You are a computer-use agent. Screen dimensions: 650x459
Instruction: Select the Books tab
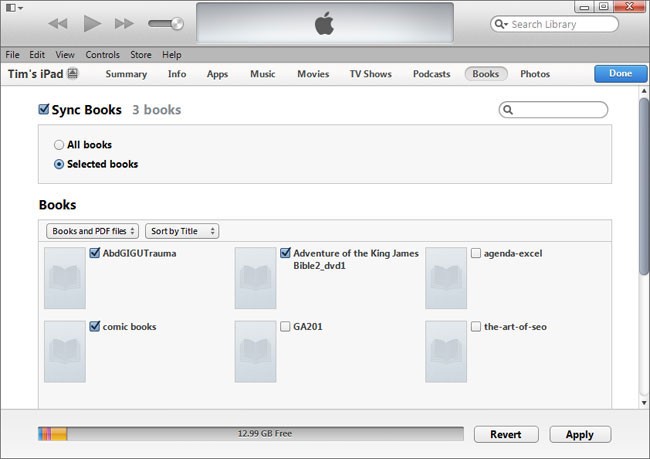(486, 74)
